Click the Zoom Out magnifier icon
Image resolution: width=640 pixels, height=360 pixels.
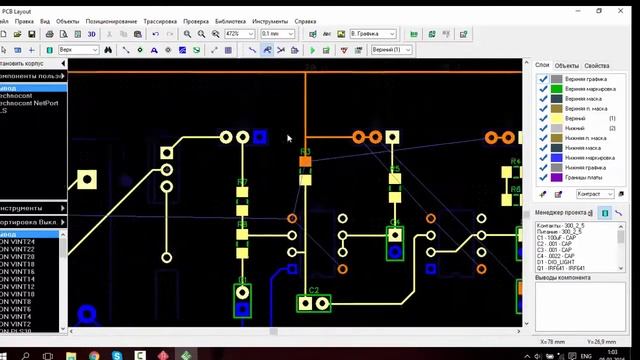pos(201,34)
